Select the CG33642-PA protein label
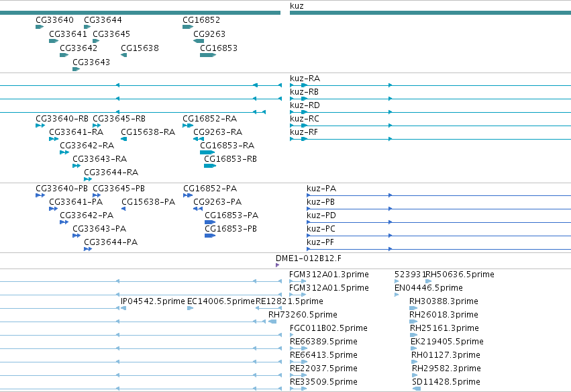Viewport: 571px width, 392px height. (x=87, y=215)
